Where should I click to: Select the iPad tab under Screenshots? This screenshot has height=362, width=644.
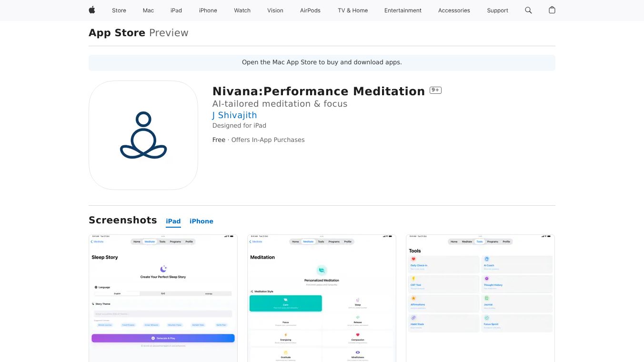tap(173, 221)
